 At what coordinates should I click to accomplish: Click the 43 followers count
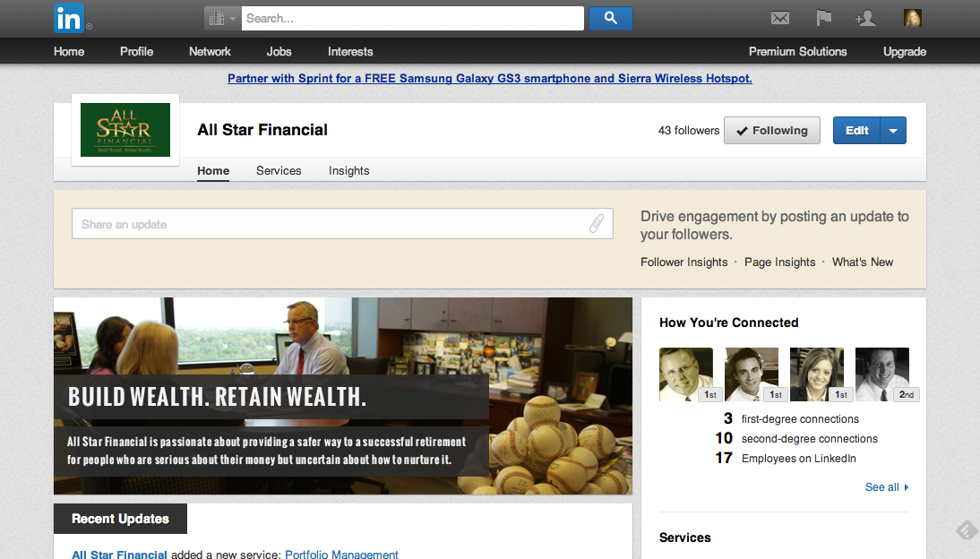pos(689,130)
